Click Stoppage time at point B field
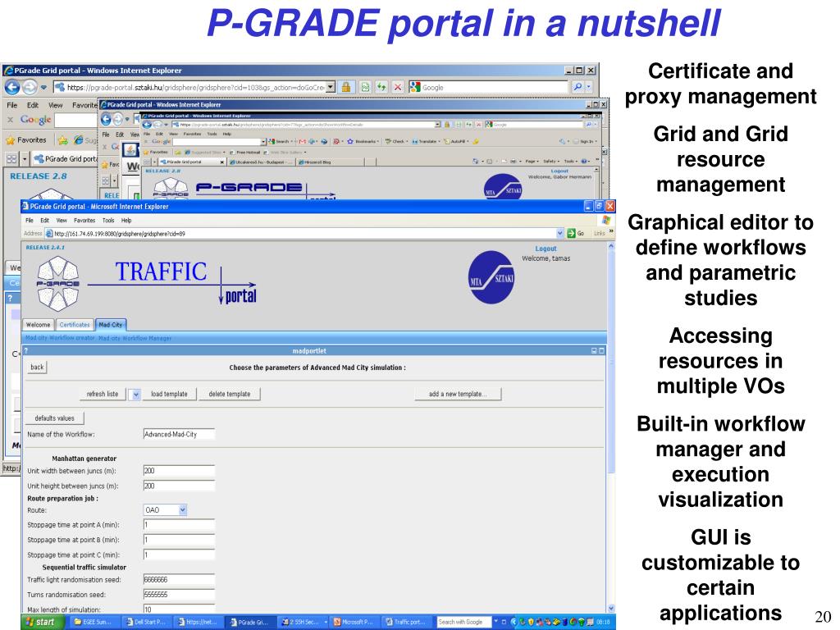Viewport: 840px width, 630px height. pyautogui.click(x=179, y=540)
